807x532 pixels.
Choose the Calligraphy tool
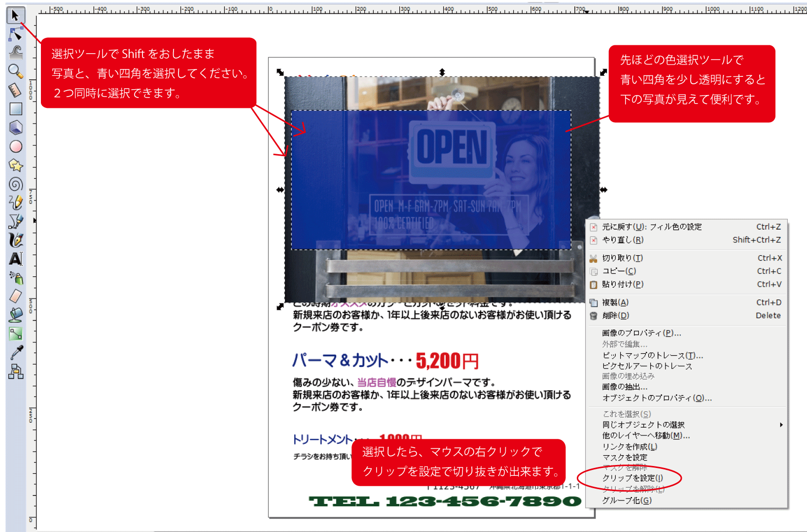pyautogui.click(x=15, y=240)
